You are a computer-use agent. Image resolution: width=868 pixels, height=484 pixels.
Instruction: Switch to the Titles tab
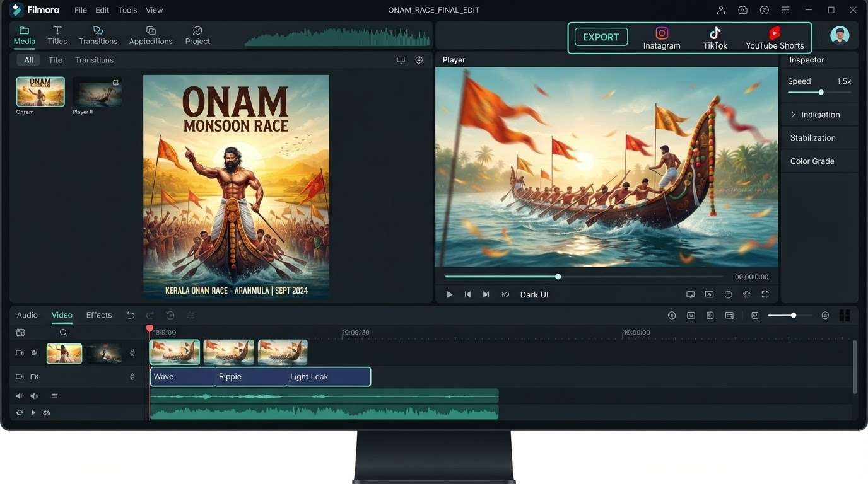(57, 36)
